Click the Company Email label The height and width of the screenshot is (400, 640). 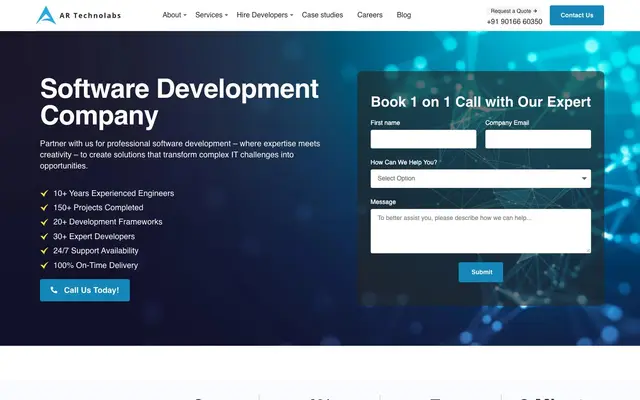pos(507,123)
